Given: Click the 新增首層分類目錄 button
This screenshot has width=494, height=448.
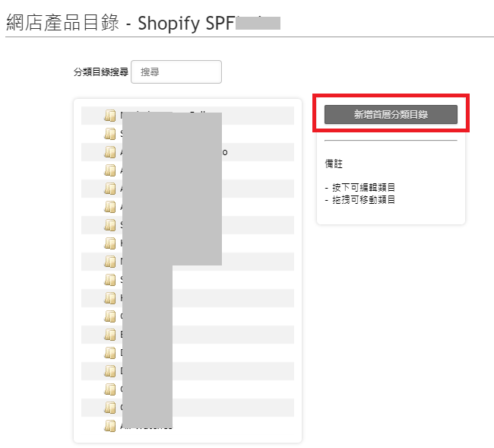Looking at the screenshot, I should pyautogui.click(x=391, y=114).
